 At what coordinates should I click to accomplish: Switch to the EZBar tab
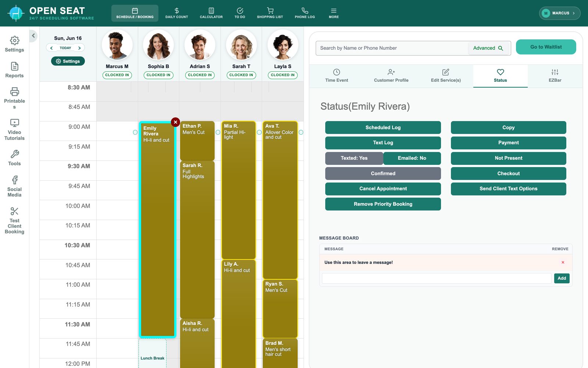click(555, 76)
